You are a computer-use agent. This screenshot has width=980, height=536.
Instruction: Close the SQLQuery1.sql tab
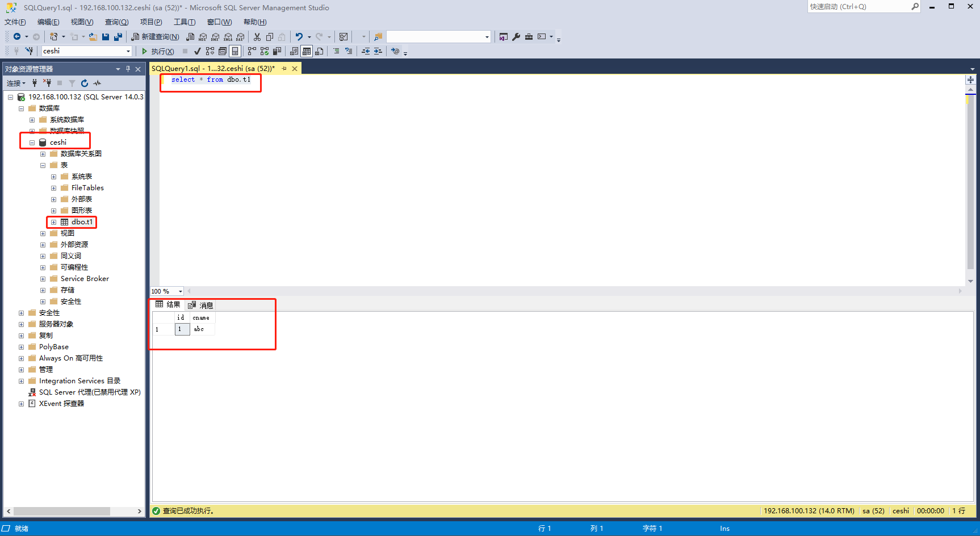[295, 69]
